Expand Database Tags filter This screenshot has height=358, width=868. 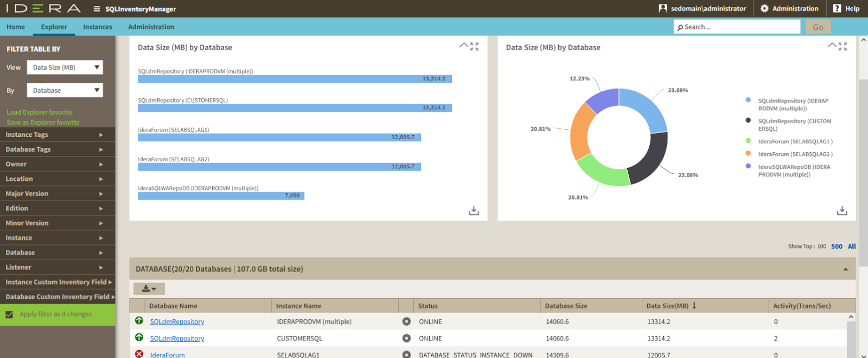(58, 149)
